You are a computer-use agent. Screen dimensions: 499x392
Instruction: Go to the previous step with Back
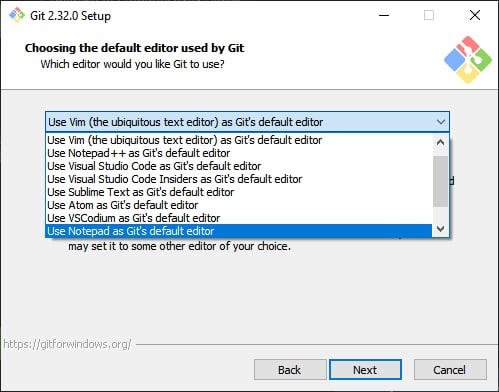pyautogui.click(x=290, y=370)
